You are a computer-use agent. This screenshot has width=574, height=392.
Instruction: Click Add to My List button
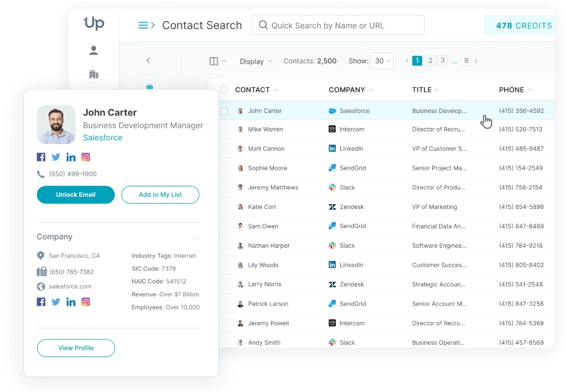point(160,195)
